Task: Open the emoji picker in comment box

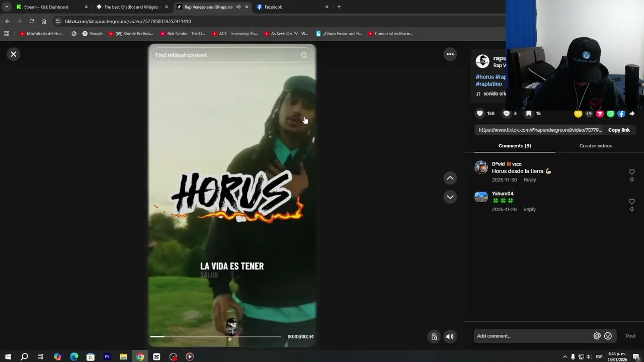Action: point(608,336)
